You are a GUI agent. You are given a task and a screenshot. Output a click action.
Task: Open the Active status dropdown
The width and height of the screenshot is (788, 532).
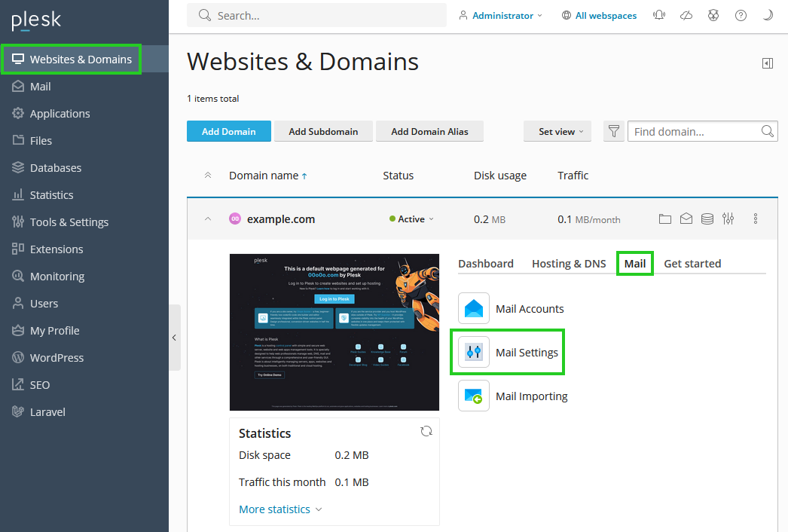(x=411, y=219)
